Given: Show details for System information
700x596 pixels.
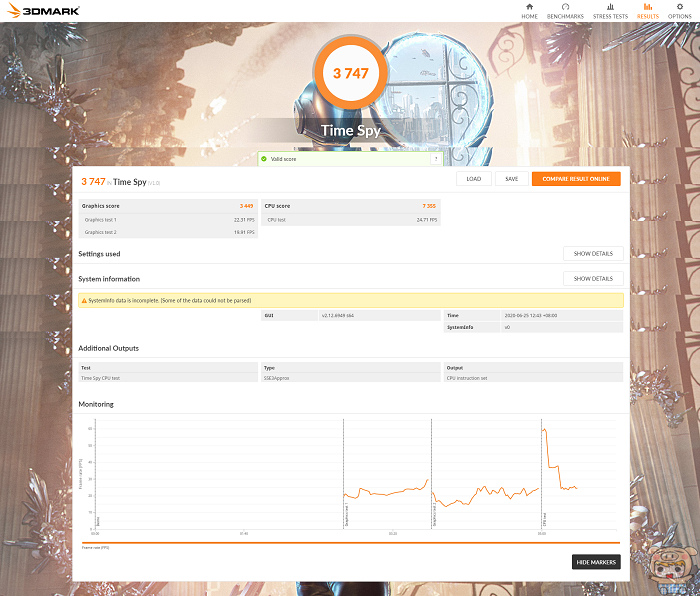Looking at the screenshot, I should [593, 279].
